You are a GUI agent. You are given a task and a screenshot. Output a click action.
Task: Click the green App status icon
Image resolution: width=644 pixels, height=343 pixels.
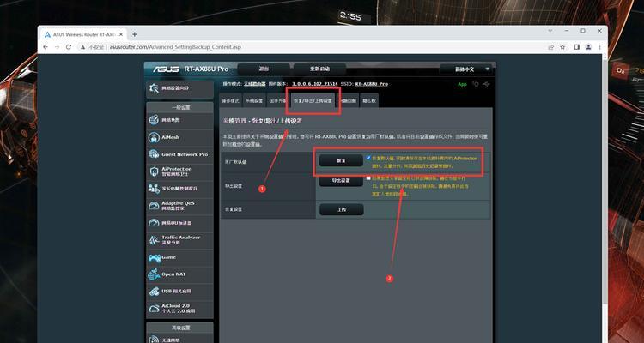click(462, 84)
